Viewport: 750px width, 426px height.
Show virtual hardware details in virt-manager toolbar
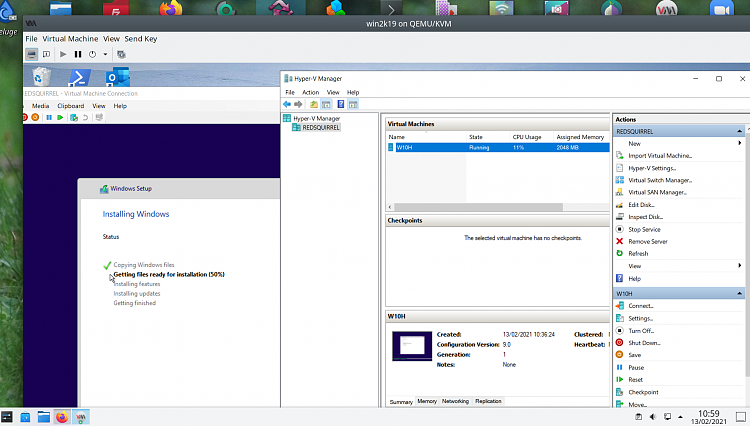coord(46,55)
